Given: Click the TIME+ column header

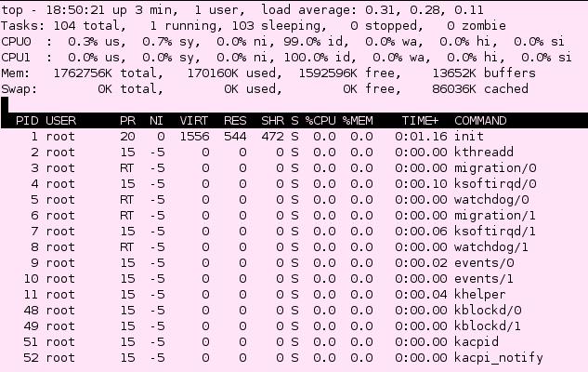Looking at the screenshot, I should [x=421, y=121].
